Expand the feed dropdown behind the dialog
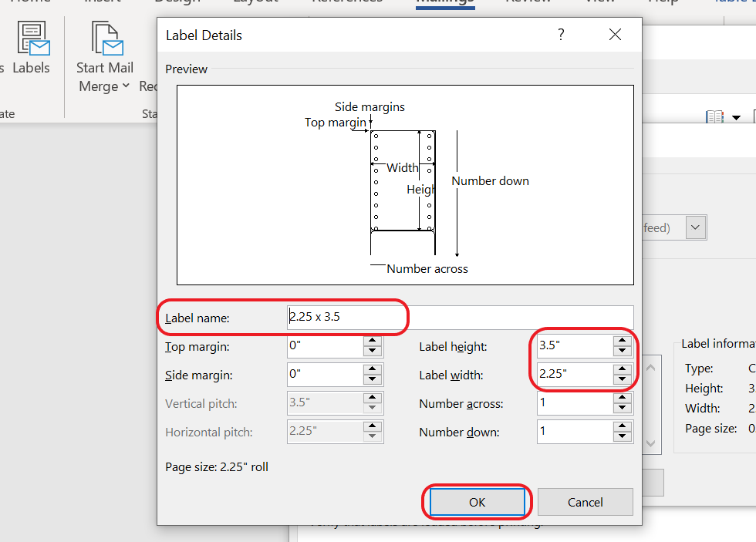Screen dimensions: 756x542 coord(696,227)
